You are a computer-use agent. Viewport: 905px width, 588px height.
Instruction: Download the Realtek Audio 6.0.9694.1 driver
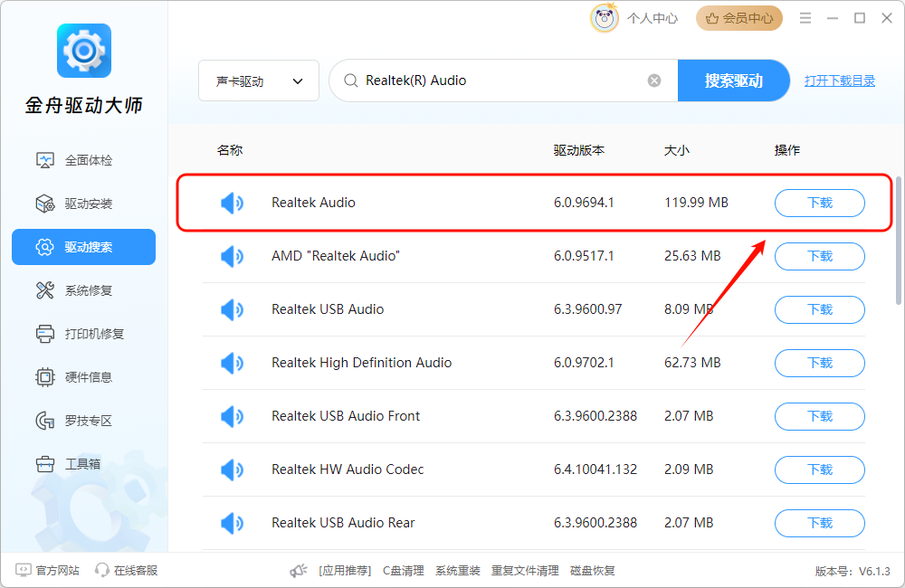pos(820,204)
